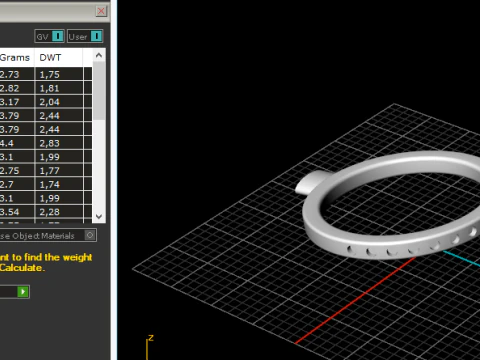Viewport: 480px width, 360px height.
Task: Select the DWT cell 2,28
Action: coord(59,212)
